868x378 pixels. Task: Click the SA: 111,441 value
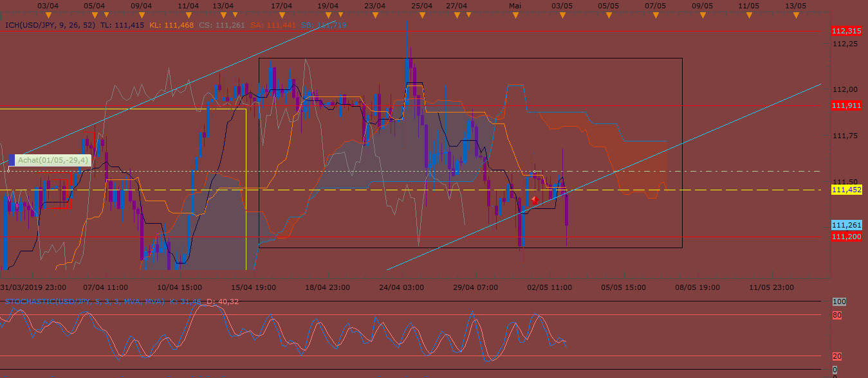coord(272,24)
